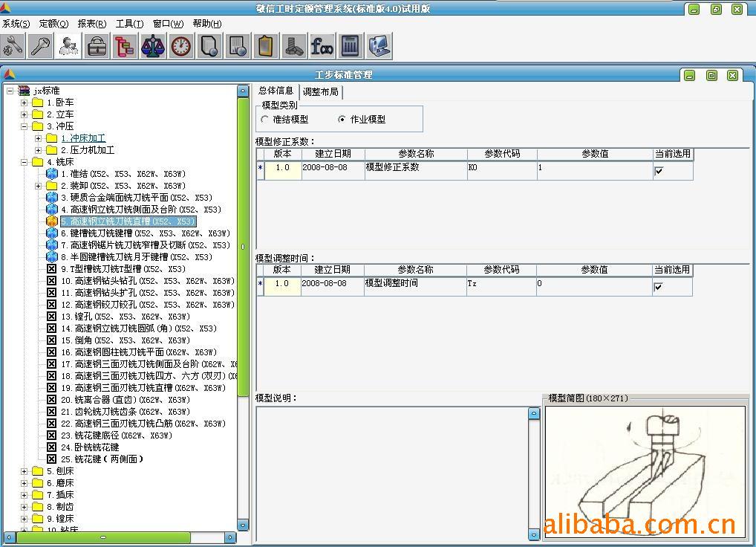Click the calculator toolbar icon
The height and width of the screenshot is (547, 756).
[351, 46]
